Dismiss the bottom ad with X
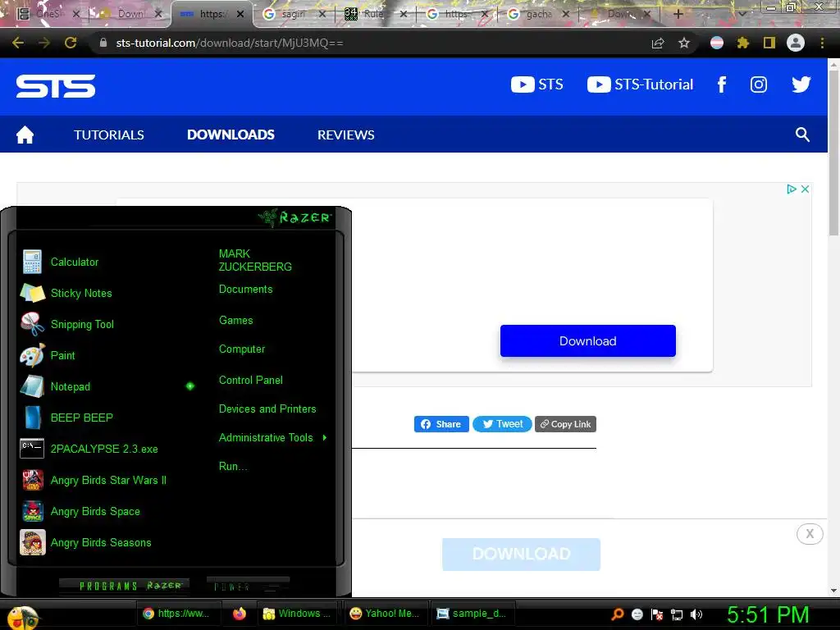This screenshot has width=840, height=630. (x=810, y=533)
